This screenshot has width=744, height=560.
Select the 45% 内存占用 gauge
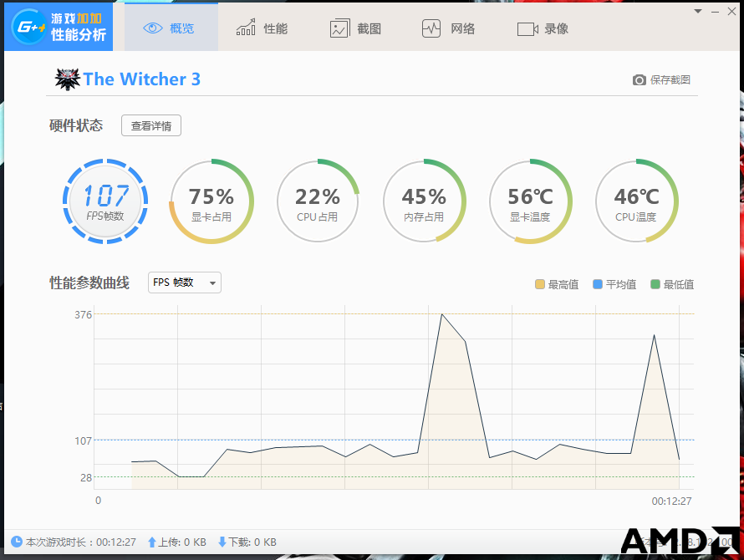point(424,201)
